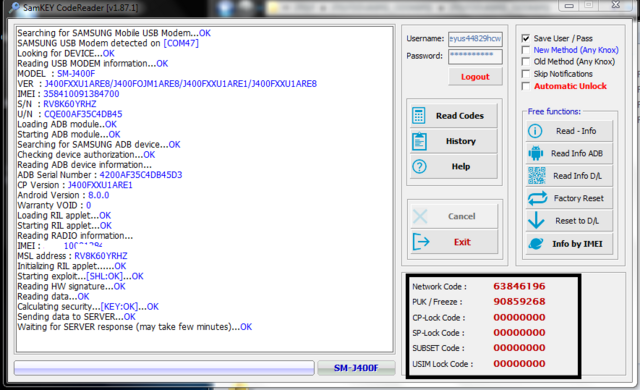
Task: Click the Warranty VOID log line
Action: pyautogui.click(x=54, y=205)
